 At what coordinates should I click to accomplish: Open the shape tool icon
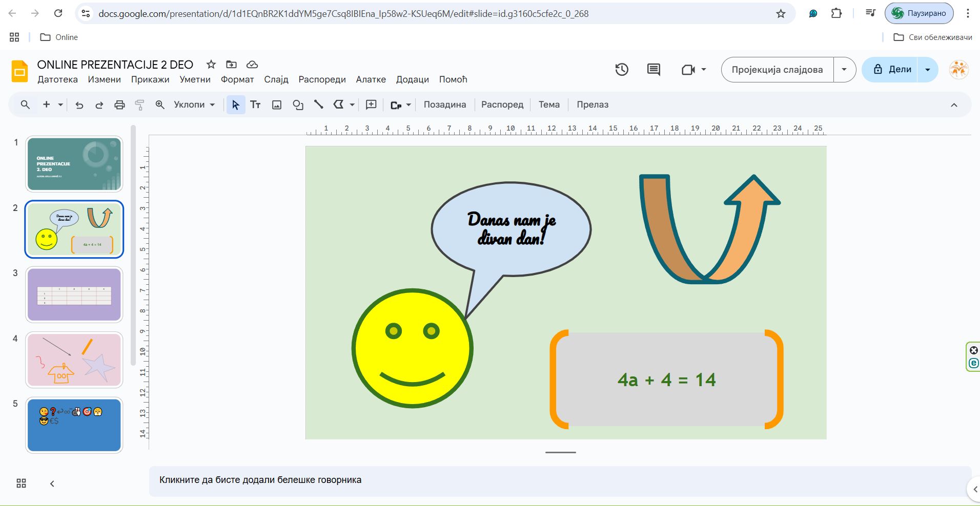[x=298, y=105]
